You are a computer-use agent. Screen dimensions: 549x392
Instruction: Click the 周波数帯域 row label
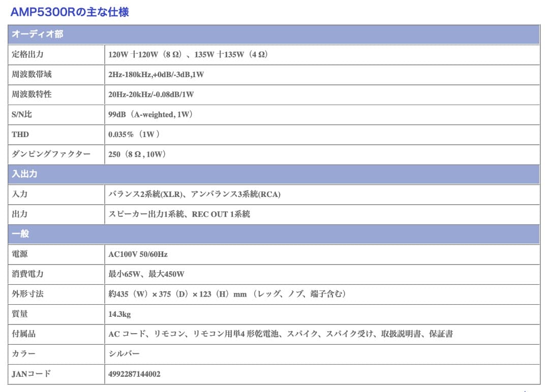click(x=27, y=75)
